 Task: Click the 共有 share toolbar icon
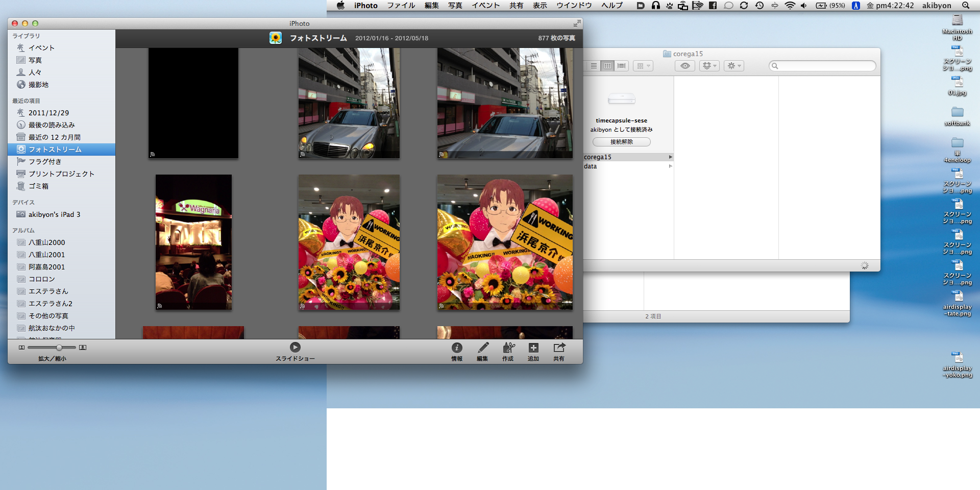pos(559,348)
